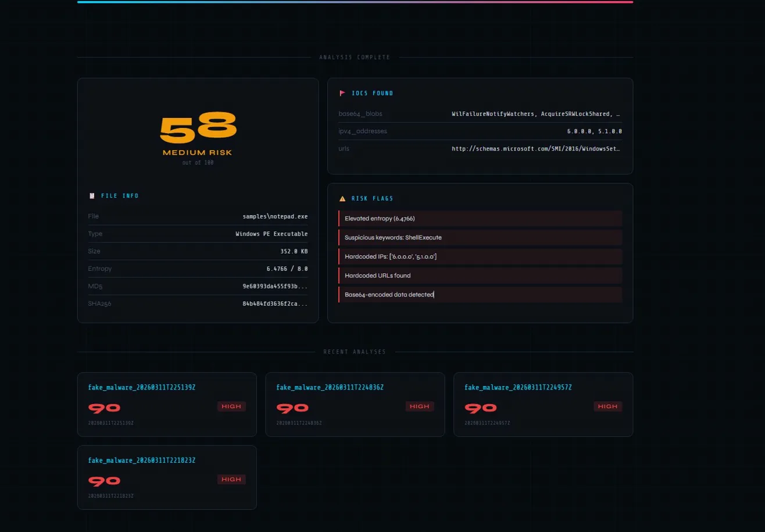Click 'Suspicious keywords: ShellExecute' risk flag

click(480, 238)
